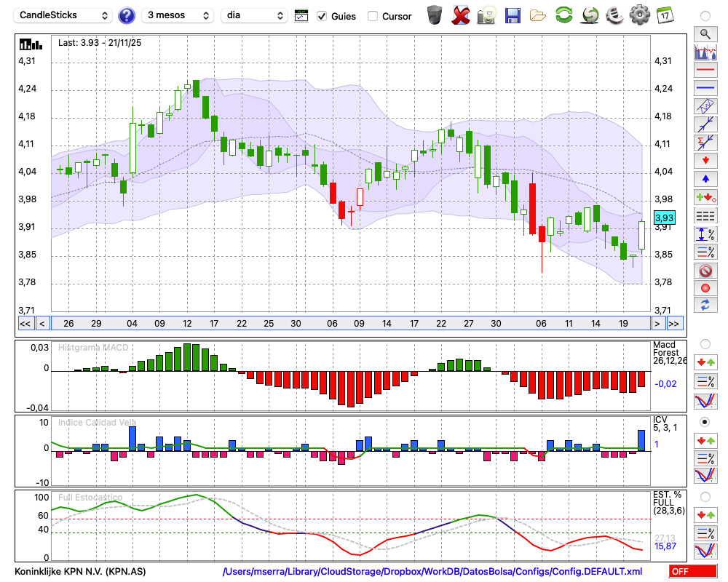Click the Macd Forest 26,12,26 label
The height and width of the screenshot is (582, 728).
[670, 353]
